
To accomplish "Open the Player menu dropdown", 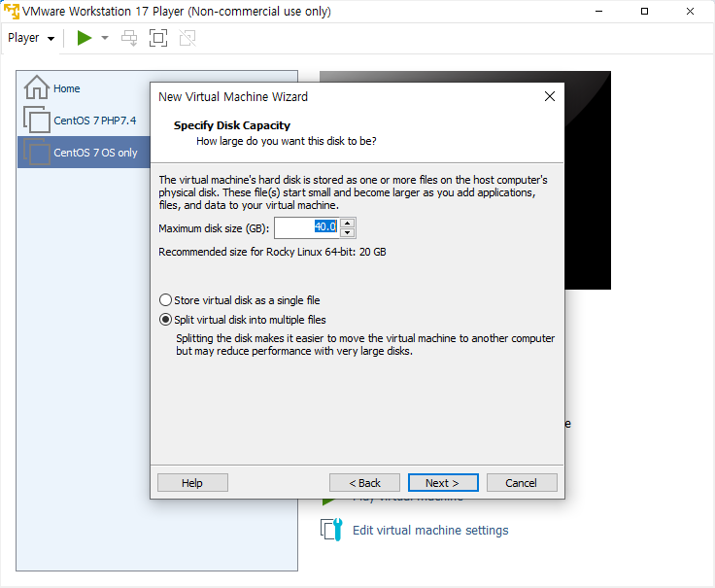I will (31, 38).
